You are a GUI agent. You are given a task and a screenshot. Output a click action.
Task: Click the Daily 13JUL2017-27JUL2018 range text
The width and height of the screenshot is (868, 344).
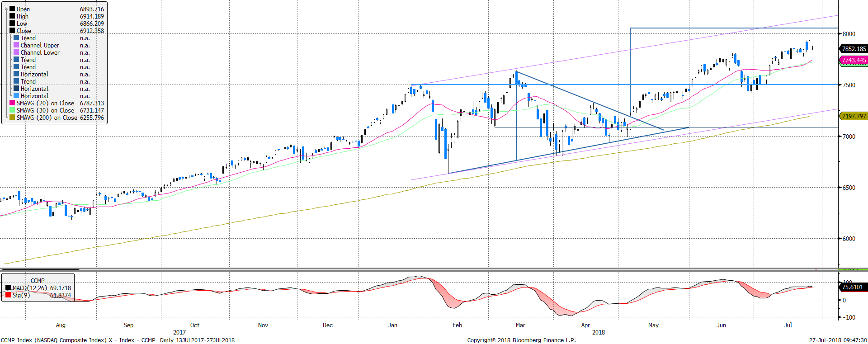pos(197,340)
